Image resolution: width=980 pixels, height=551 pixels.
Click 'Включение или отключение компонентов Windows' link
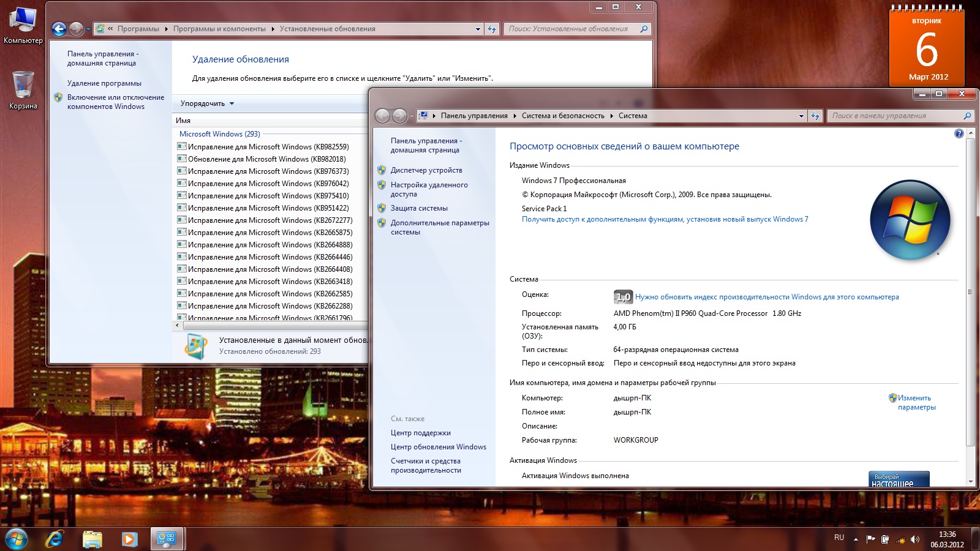(116, 102)
